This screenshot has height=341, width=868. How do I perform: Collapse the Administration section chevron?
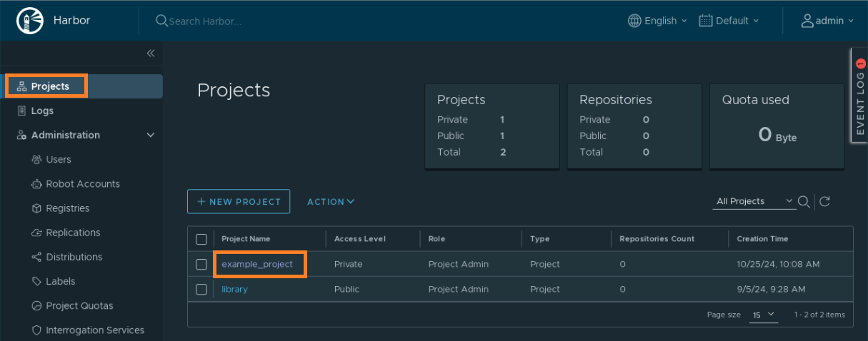[x=150, y=136]
